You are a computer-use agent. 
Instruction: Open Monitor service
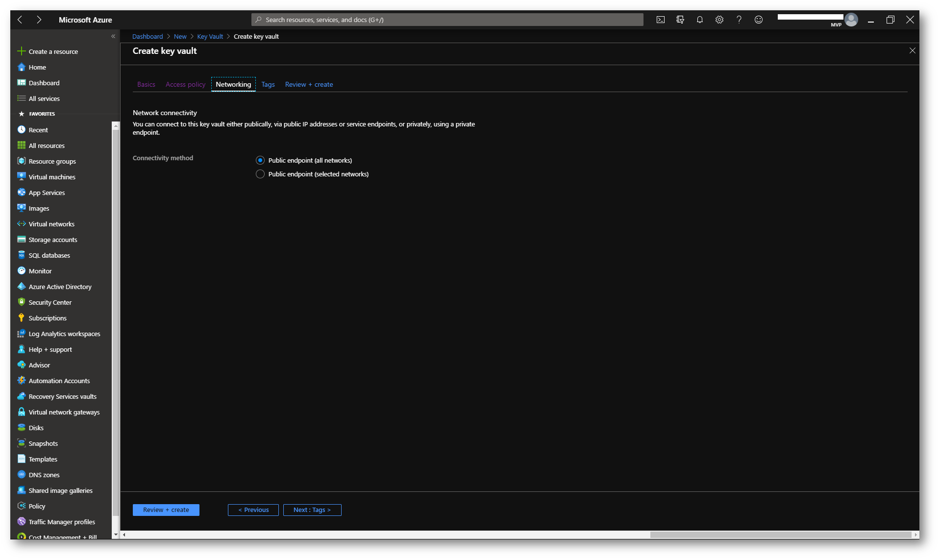40,271
